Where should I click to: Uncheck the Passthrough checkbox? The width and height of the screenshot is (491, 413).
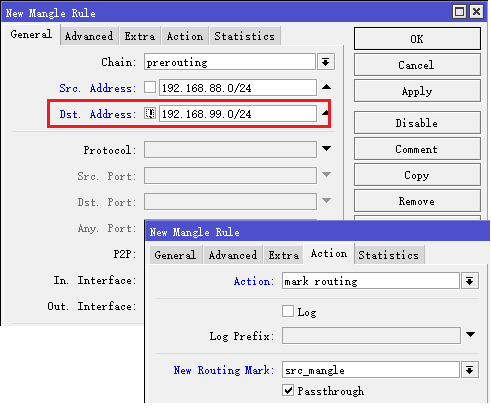tap(288, 390)
